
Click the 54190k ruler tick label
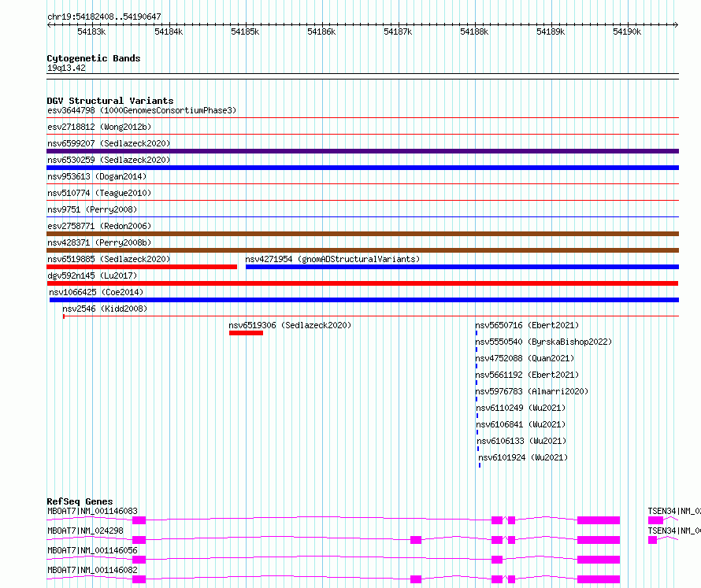[627, 31]
